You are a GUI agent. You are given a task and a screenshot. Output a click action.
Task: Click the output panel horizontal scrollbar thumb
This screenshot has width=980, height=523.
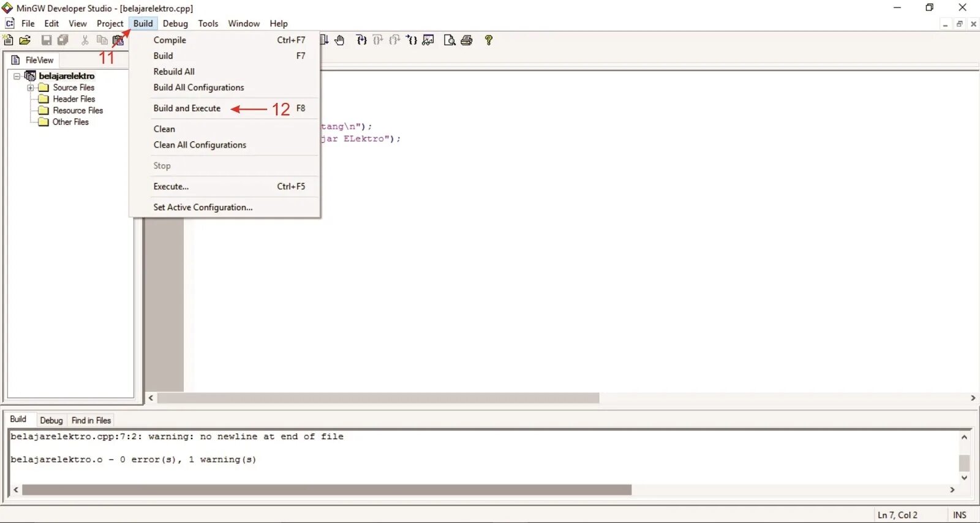tap(326, 490)
